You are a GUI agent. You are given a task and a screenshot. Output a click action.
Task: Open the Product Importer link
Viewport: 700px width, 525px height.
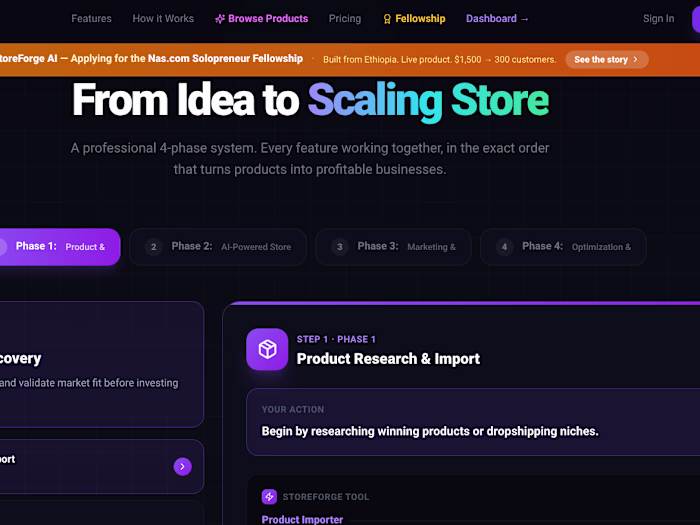pos(302,520)
